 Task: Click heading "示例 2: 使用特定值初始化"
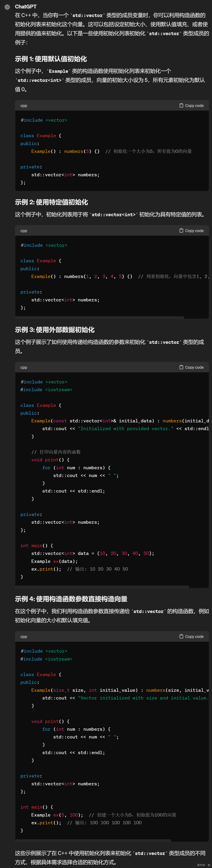[x=51, y=202]
